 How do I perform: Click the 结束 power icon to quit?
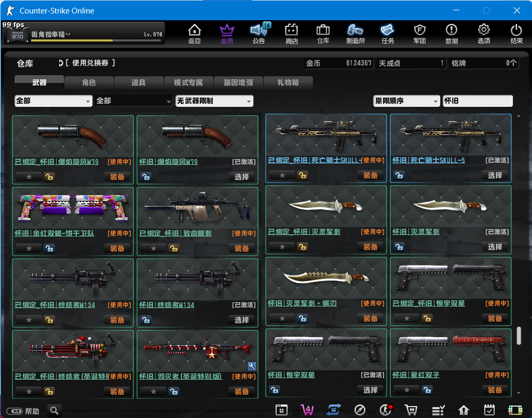[516, 34]
